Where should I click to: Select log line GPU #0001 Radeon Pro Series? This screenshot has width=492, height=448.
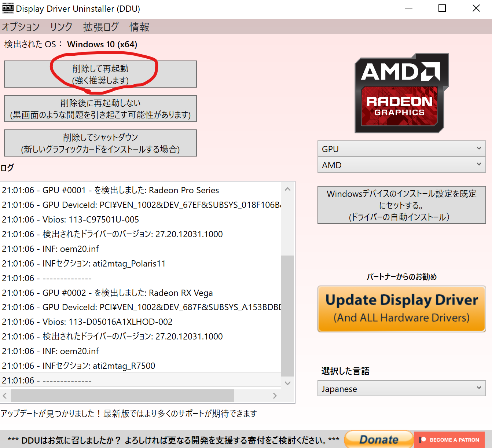141,190
